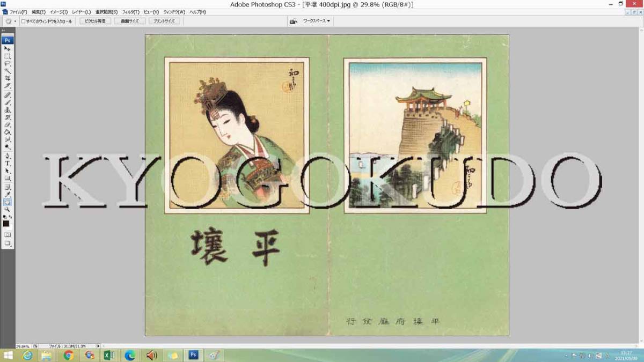
Task: Select the Pen tool
Action: click(8, 156)
